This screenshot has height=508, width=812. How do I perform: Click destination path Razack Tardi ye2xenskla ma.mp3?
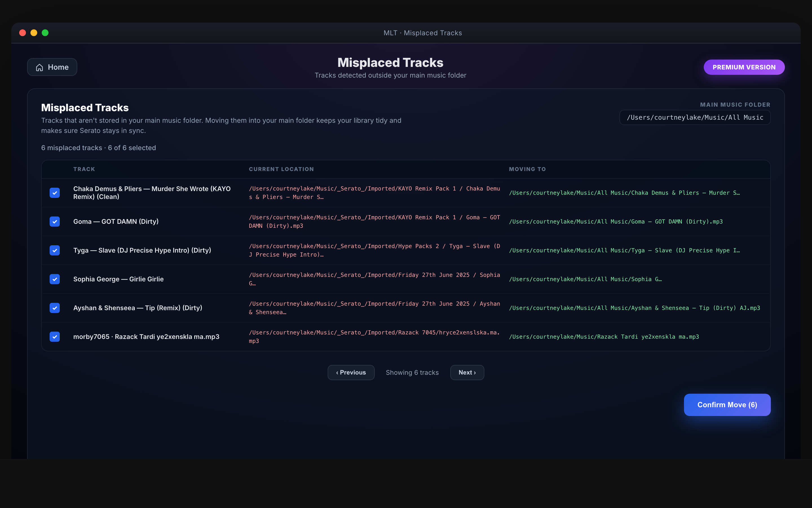(604, 337)
